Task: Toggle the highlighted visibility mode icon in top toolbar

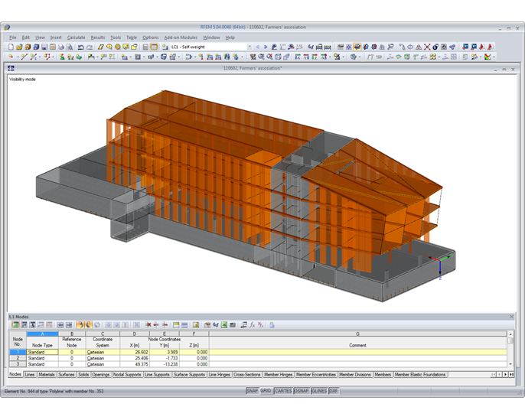Action: click(x=357, y=47)
